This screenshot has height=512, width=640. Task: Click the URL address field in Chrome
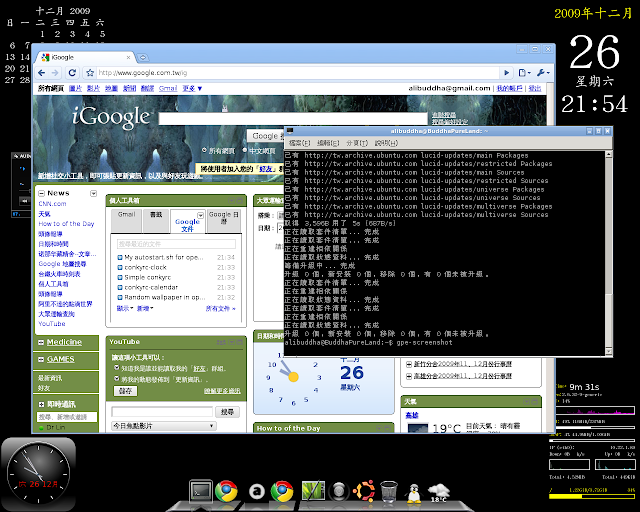click(x=298, y=73)
